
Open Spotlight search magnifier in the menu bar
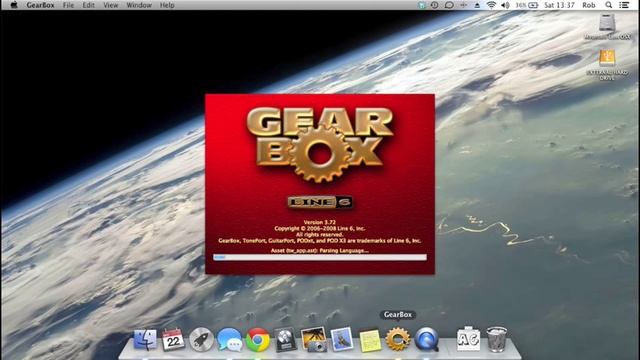click(609, 5)
